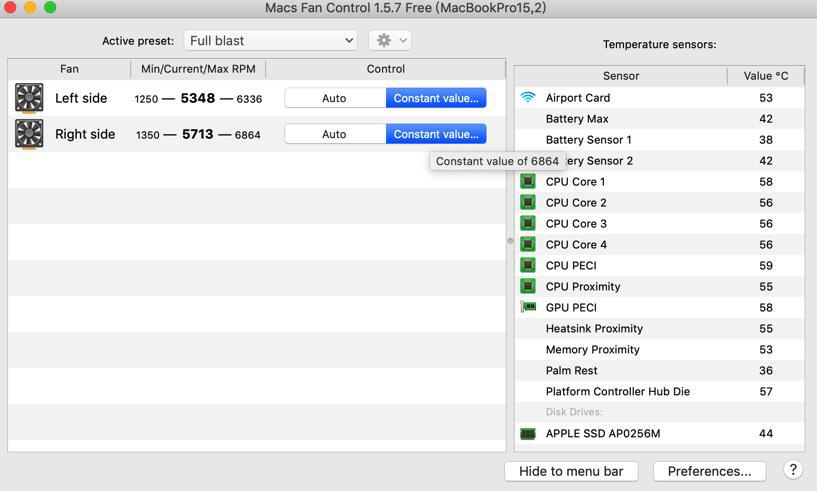Set Right side fan to Auto

click(335, 134)
